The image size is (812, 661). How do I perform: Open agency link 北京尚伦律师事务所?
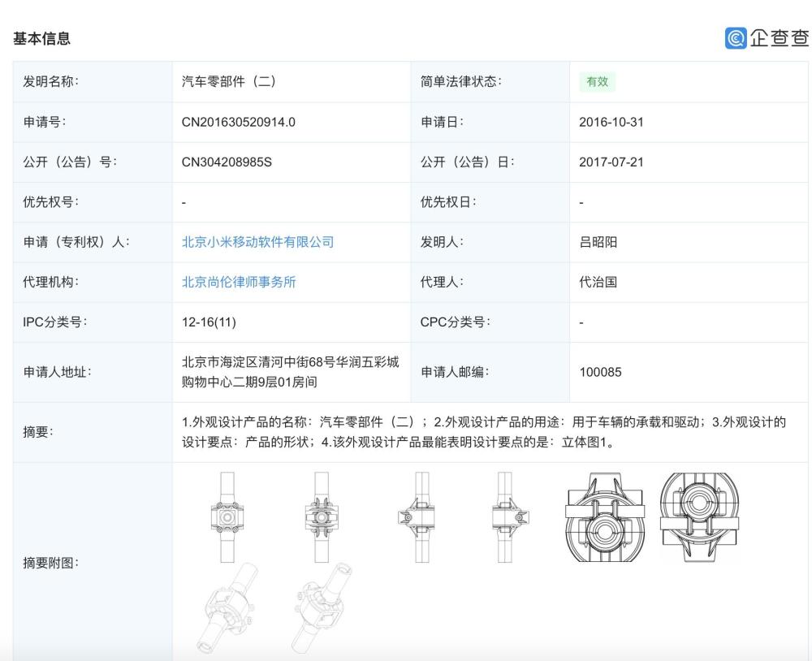(238, 282)
